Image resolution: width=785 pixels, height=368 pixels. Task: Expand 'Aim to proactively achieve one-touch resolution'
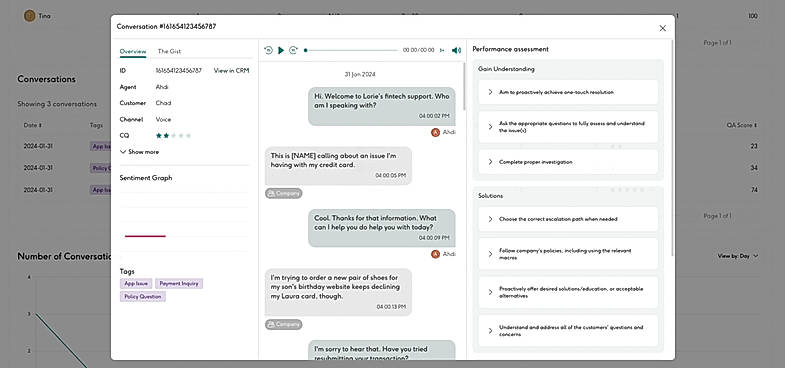tap(568, 92)
